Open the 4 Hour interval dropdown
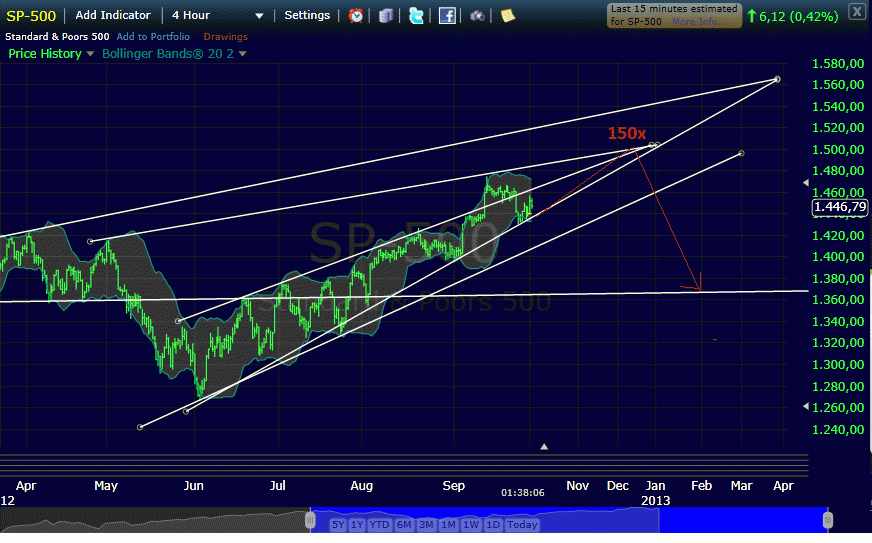This screenshot has width=872, height=543. (x=217, y=16)
